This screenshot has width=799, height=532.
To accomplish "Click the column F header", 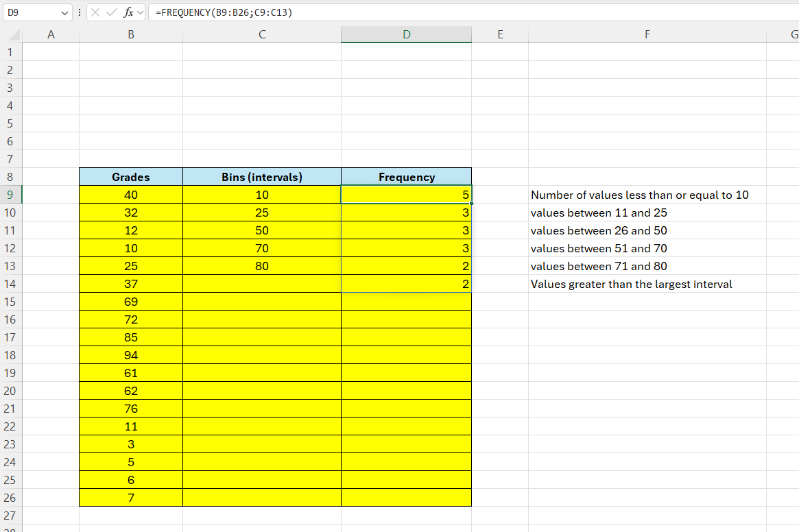I will click(647, 34).
